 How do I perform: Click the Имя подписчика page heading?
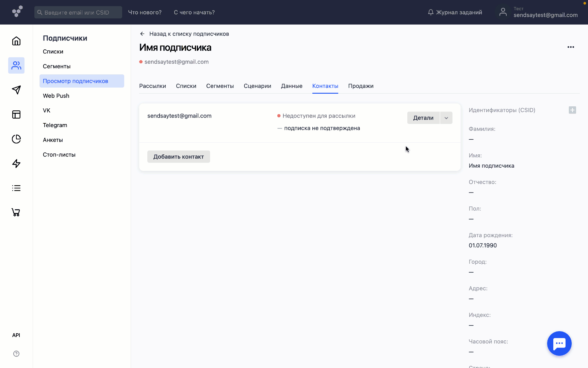point(175,47)
